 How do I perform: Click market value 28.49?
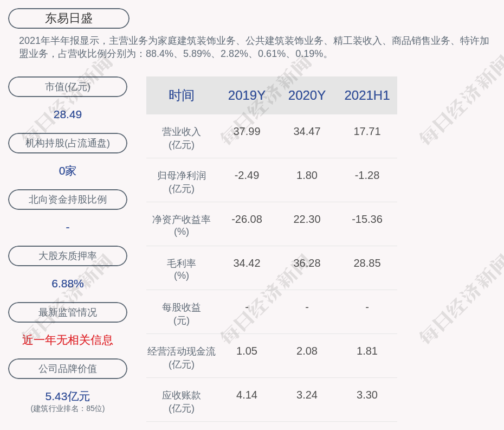click(68, 114)
